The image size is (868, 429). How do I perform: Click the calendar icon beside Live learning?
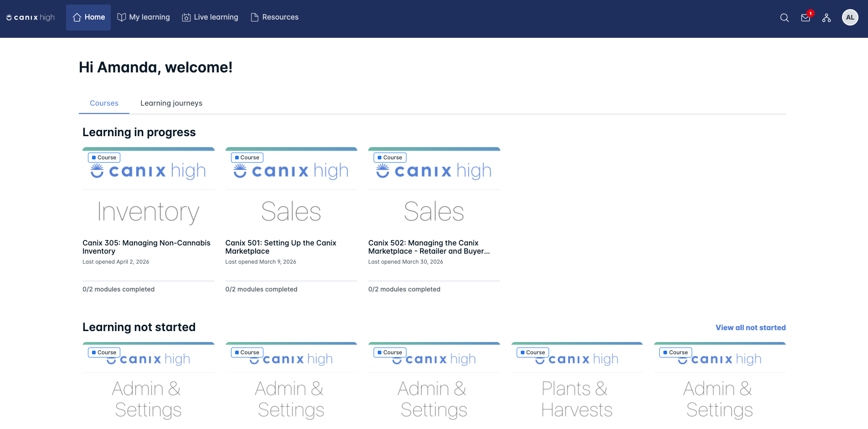coord(186,17)
